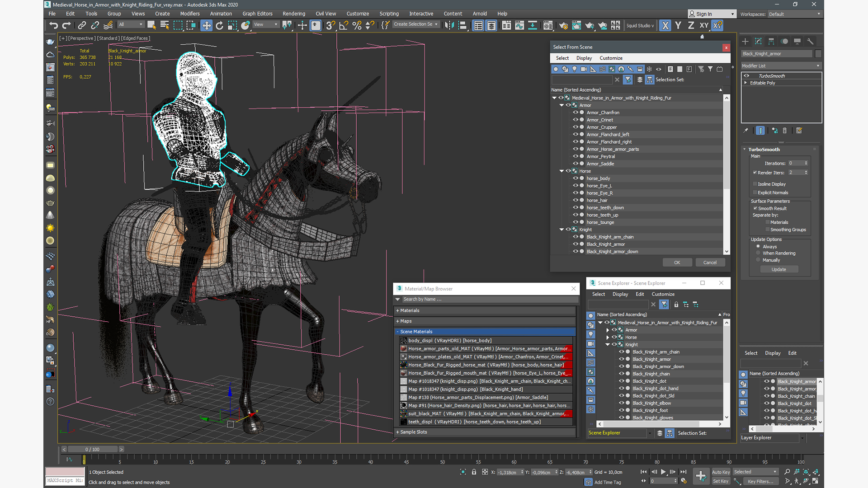Click the Set Key button
The height and width of the screenshot is (488, 868).
pyautogui.click(x=721, y=481)
